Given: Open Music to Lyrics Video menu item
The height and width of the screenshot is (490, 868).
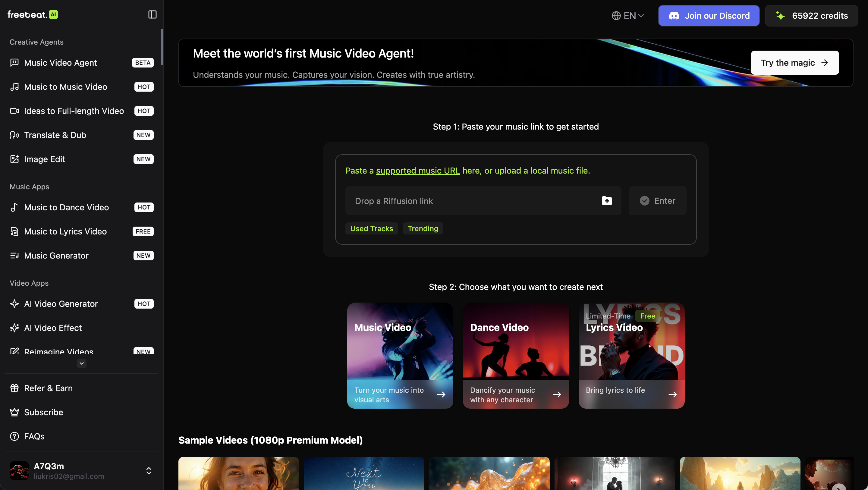Looking at the screenshot, I should tap(65, 231).
